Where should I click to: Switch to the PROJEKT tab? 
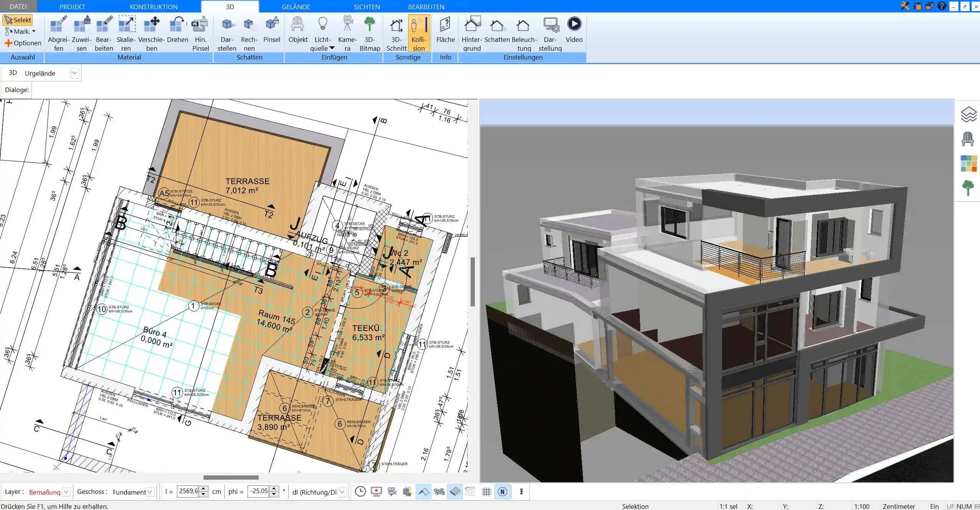coord(72,7)
